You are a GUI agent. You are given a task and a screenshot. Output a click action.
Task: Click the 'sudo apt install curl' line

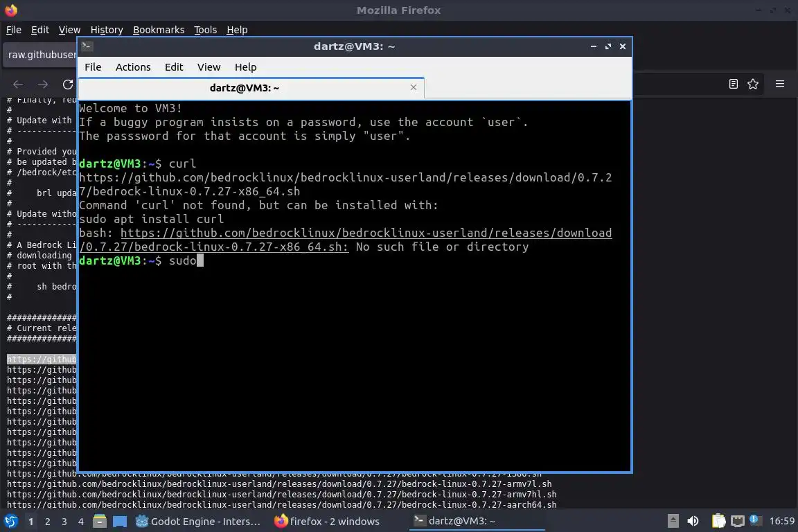(x=151, y=219)
